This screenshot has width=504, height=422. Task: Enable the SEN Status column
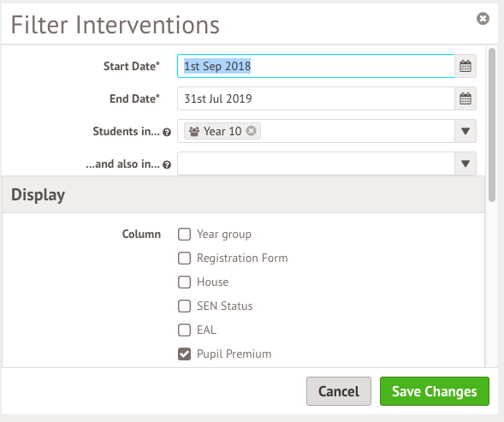click(x=184, y=306)
